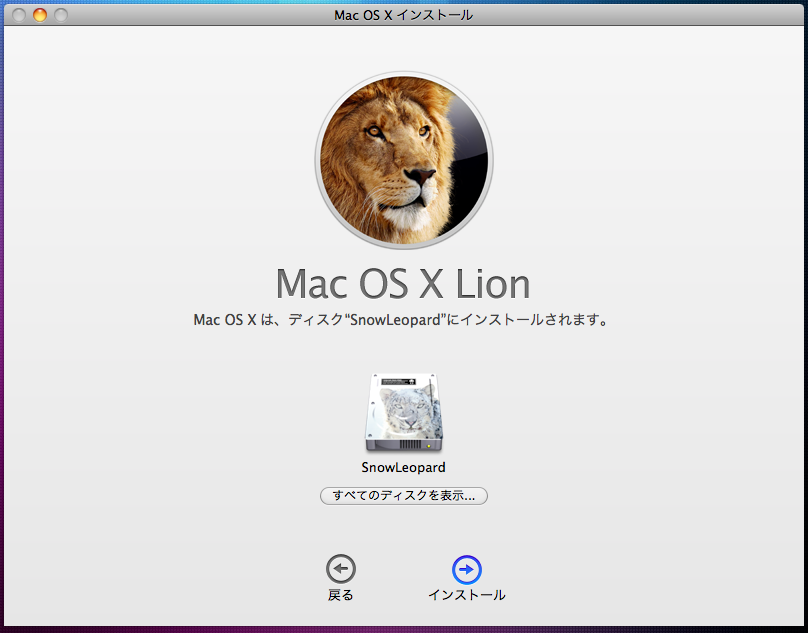Click the install arrow icon above インストール

[466, 569]
